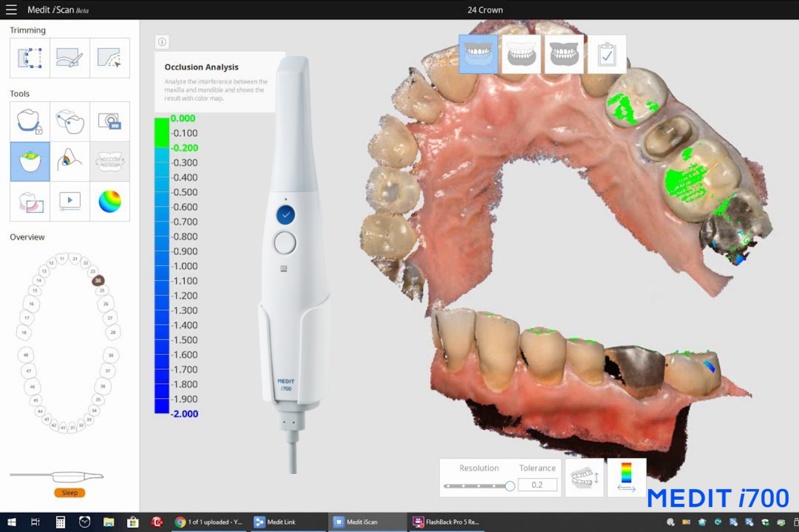Select the polyline trimming tool with cursor
The height and width of the screenshot is (532, 799).
point(110,58)
